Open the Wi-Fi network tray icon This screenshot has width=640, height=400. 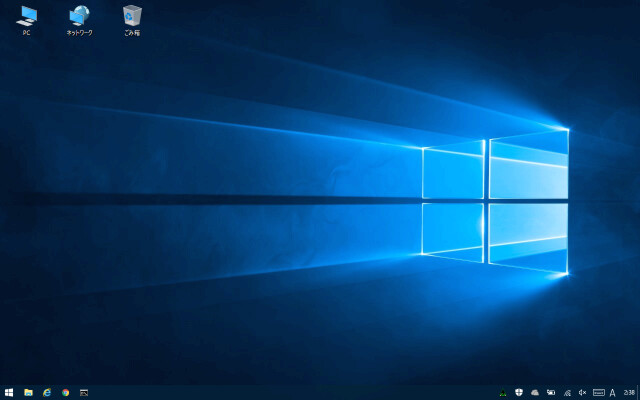click(567, 393)
